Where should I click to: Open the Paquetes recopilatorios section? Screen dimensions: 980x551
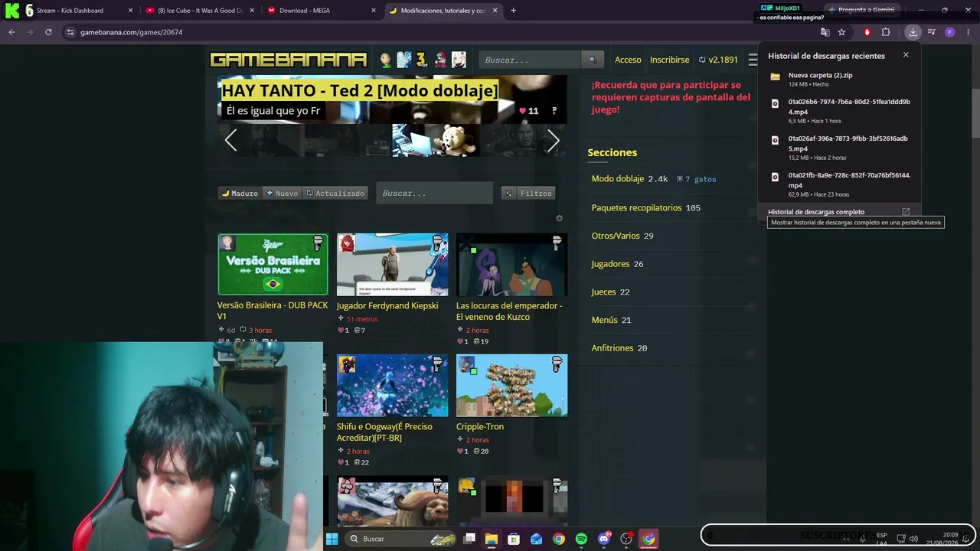click(636, 207)
